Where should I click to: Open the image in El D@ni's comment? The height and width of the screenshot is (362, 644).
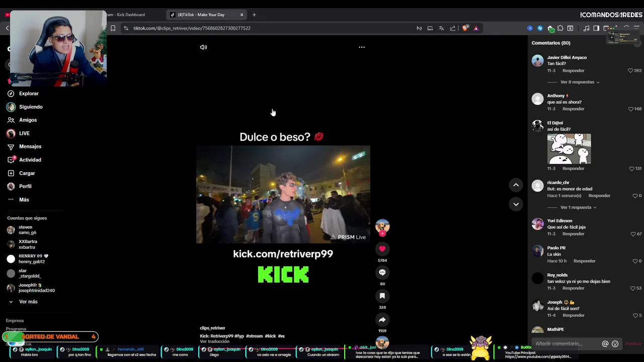(x=569, y=149)
